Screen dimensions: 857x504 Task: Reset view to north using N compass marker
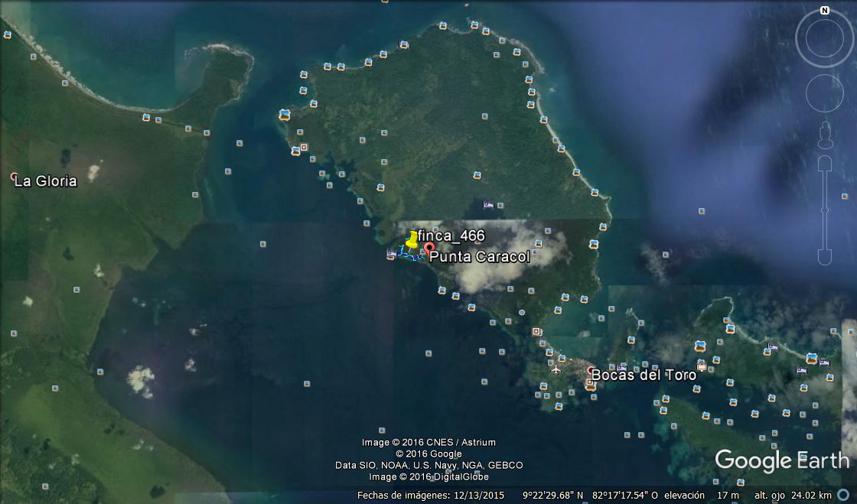coord(825,11)
